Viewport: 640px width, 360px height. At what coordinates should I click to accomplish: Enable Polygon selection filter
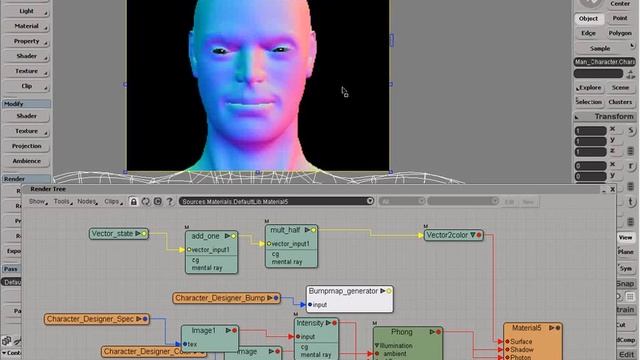(620, 33)
